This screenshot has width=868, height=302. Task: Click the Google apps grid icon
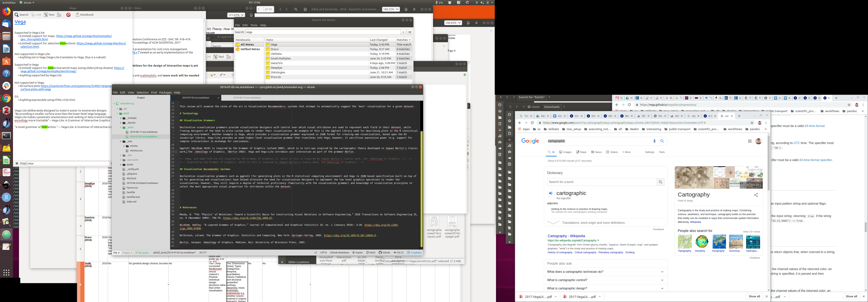point(750,141)
